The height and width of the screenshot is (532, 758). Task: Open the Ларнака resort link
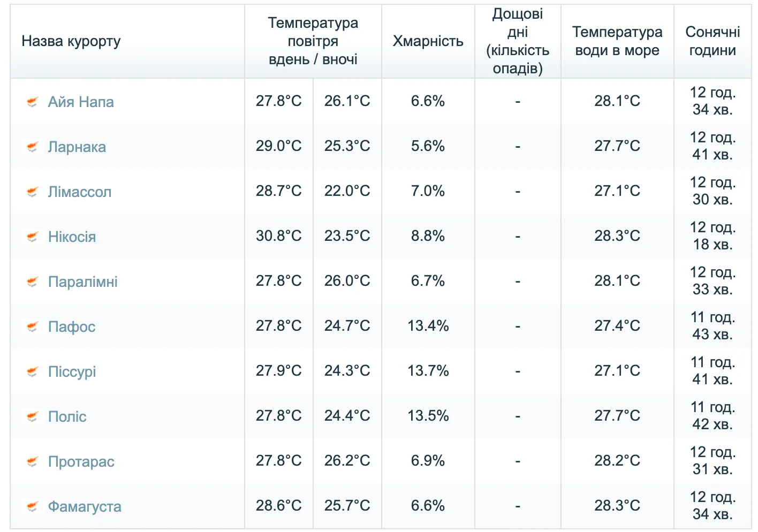pos(77,147)
